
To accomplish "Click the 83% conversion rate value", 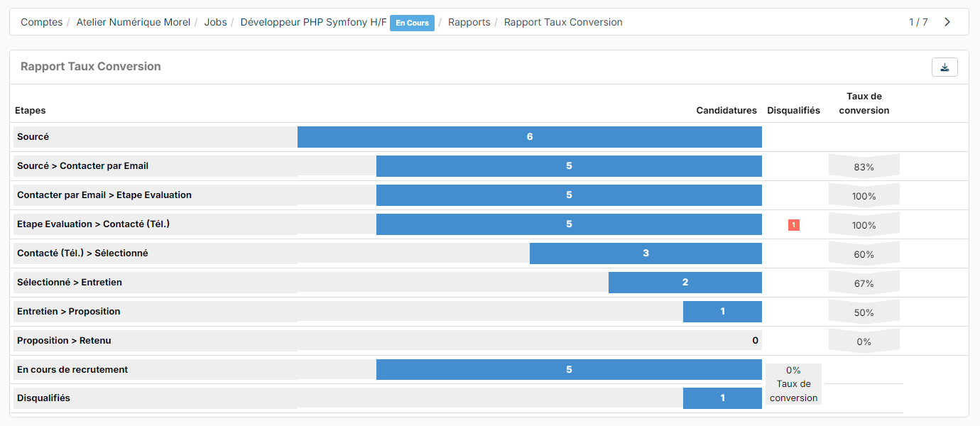I will point(864,167).
